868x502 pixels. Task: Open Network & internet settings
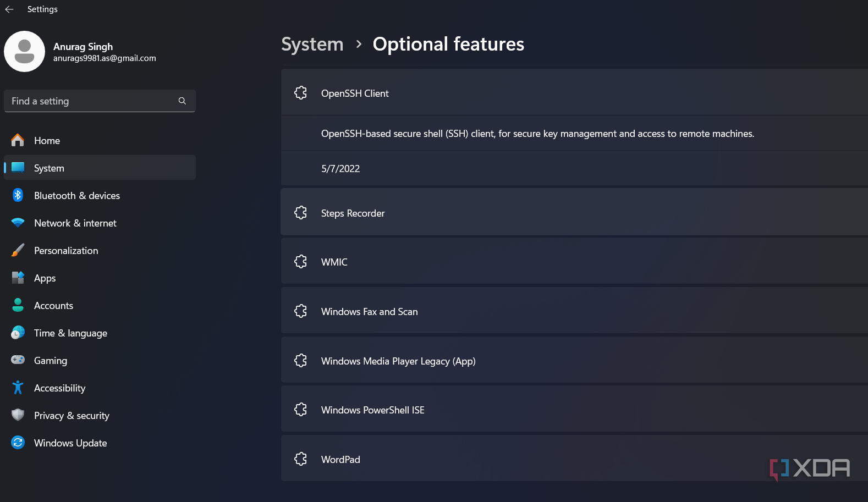(x=100, y=223)
